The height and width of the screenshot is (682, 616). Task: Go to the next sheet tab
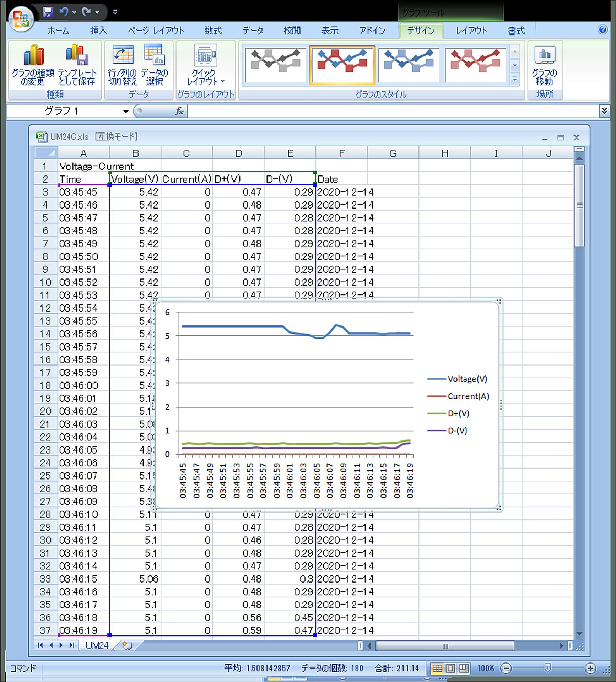[x=61, y=645]
